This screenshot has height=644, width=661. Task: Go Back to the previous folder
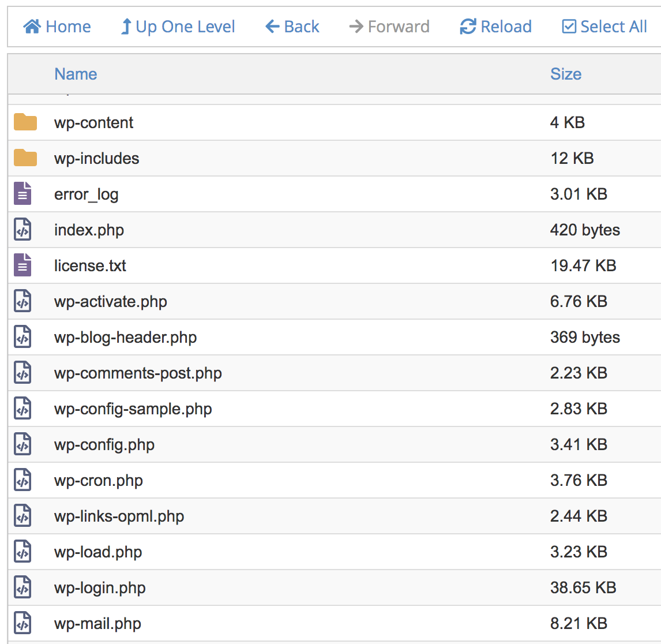tap(292, 27)
